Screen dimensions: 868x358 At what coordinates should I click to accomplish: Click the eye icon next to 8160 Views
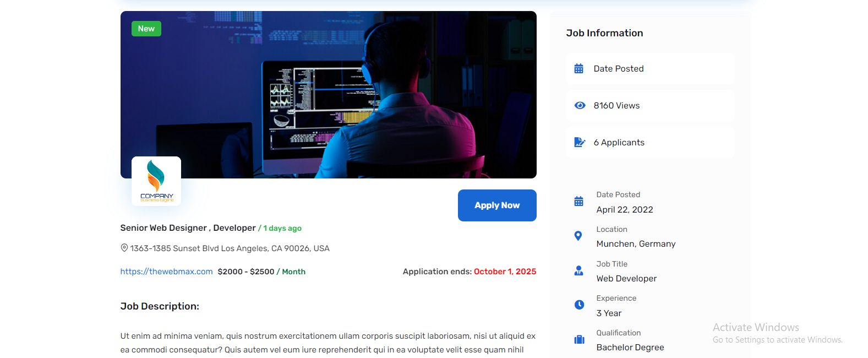(x=580, y=105)
